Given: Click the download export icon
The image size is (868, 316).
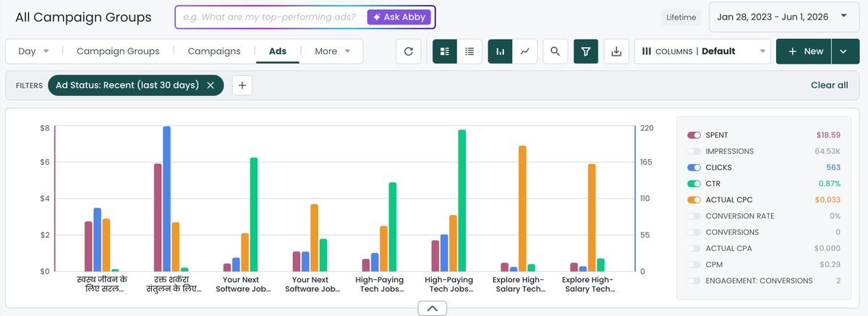Looking at the screenshot, I should [x=616, y=51].
